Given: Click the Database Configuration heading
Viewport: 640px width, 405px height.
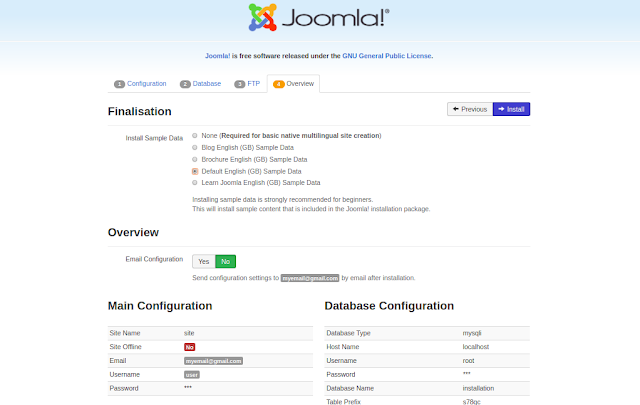Looking at the screenshot, I should click(389, 306).
